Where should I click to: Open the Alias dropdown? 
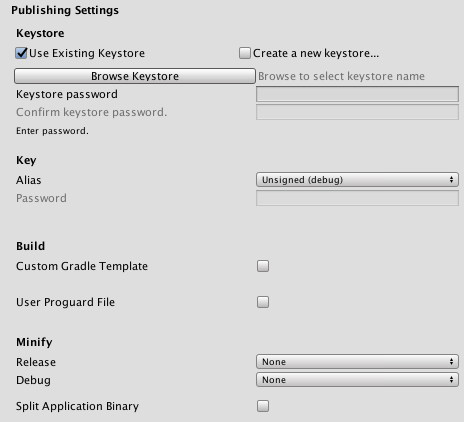(x=357, y=180)
